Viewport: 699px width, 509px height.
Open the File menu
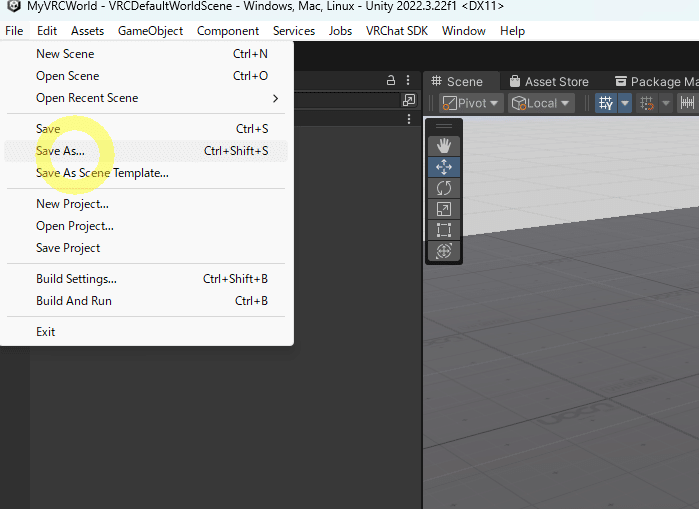[x=14, y=31]
